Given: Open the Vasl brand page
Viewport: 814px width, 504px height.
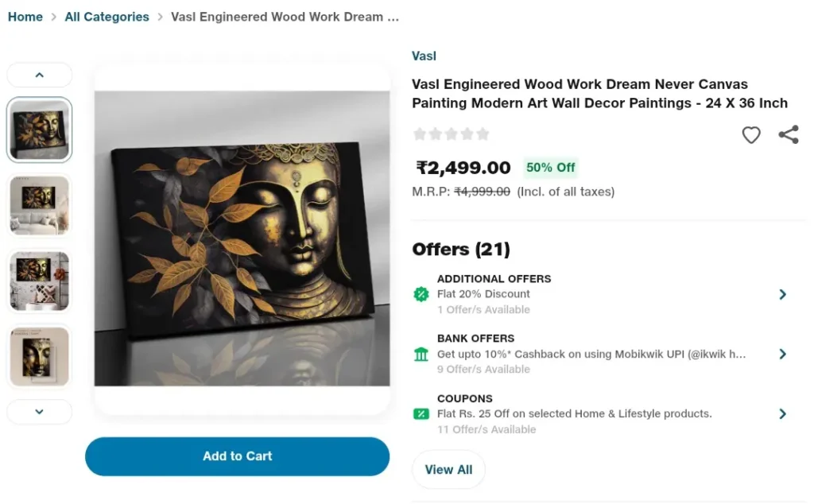Looking at the screenshot, I should pos(424,56).
